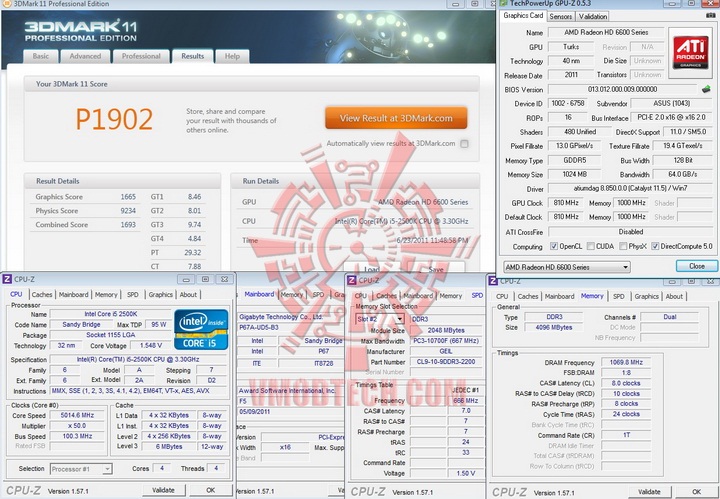Click the CPU-Z title icon of the processor window
Viewport: 720px width, 499px height.
[x=7, y=279]
